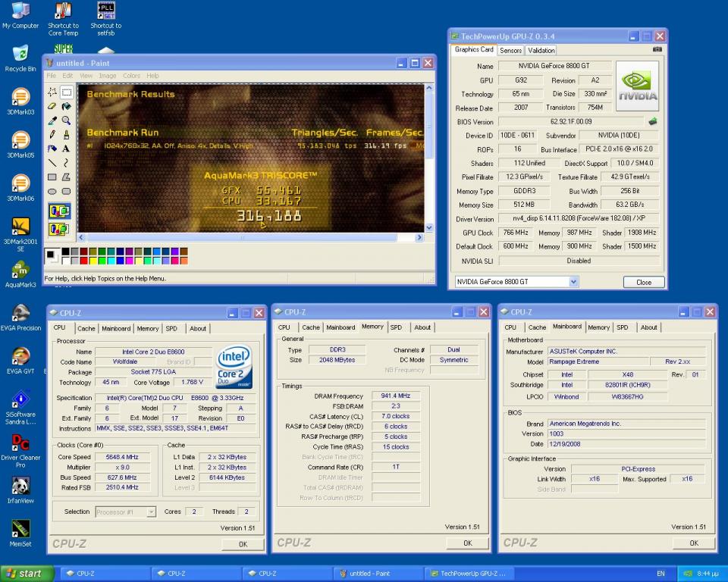
Task: Switch to TechPowerUp GPU-Z in the taskbar
Action: (x=470, y=574)
